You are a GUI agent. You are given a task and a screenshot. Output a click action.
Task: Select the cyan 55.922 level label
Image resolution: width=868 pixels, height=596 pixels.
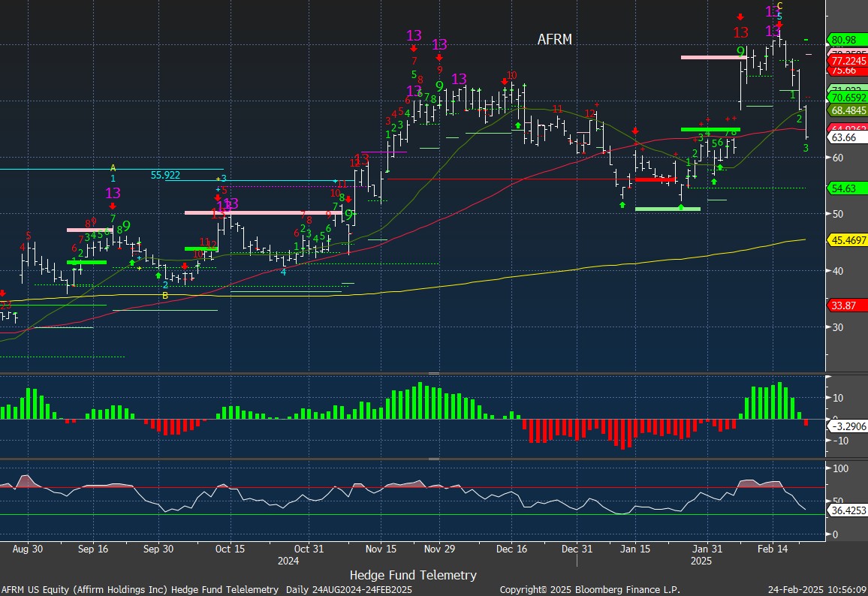tap(165, 176)
